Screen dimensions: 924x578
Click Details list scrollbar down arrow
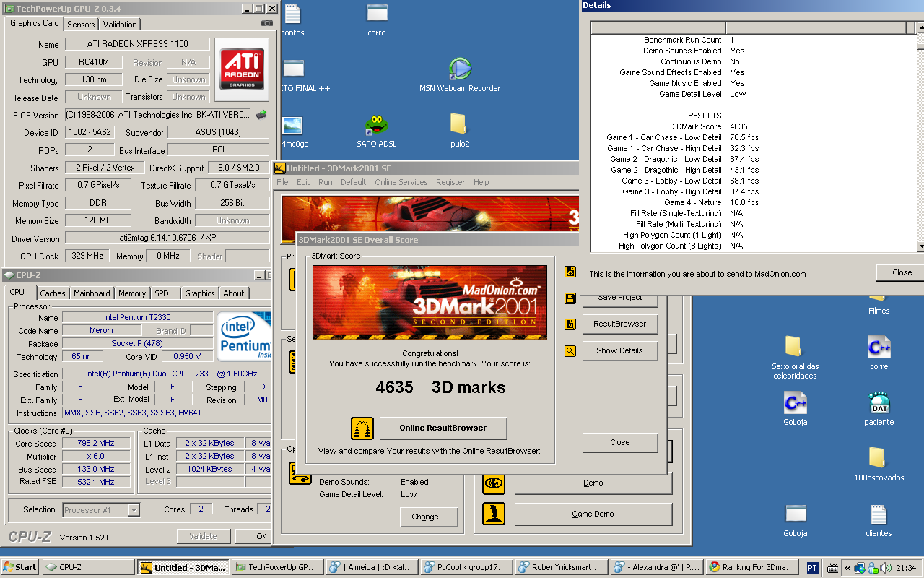pos(920,246)
